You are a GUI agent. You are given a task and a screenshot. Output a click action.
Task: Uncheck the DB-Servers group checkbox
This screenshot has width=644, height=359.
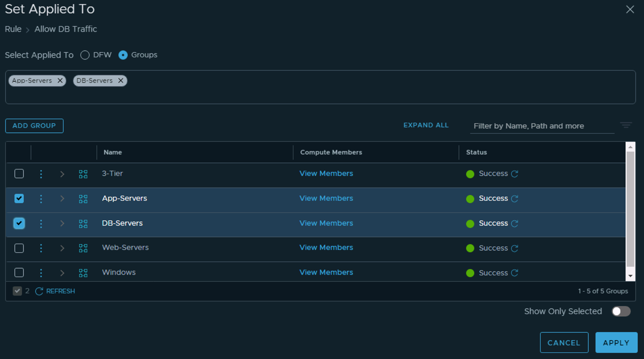19,223
